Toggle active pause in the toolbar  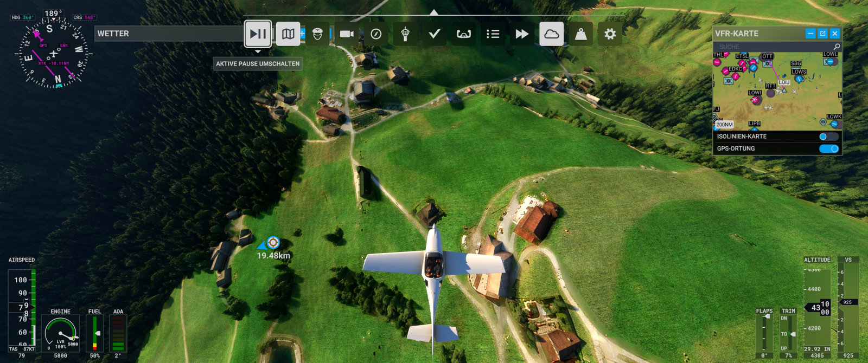tap(258, 34)
